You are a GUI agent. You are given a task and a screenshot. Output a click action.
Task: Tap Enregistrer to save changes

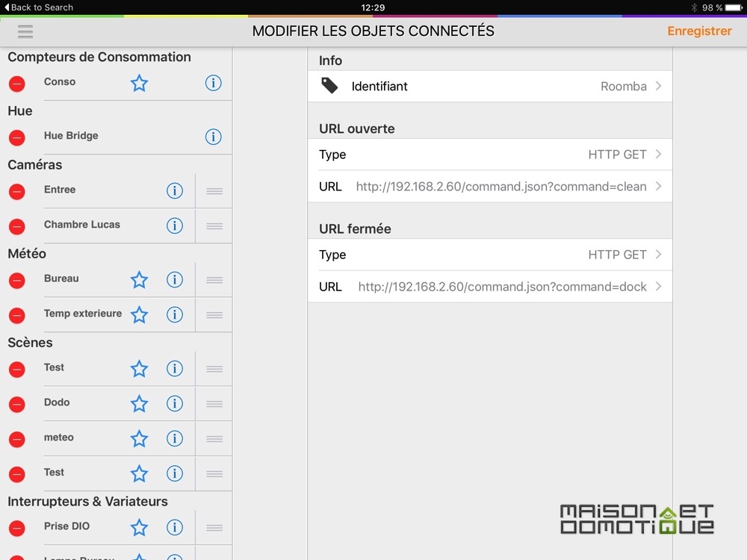click(699, 31)
